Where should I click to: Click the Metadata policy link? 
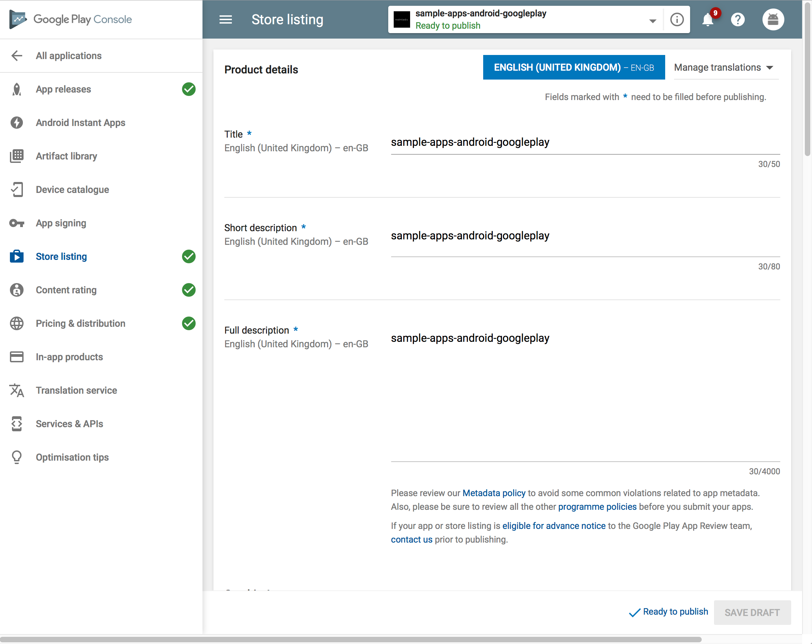[x=493, y=493]
